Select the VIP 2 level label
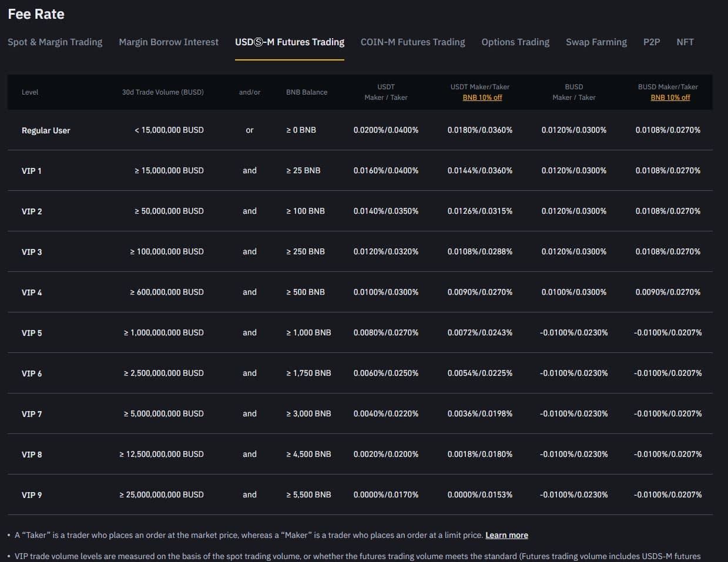 pos(32,211)
